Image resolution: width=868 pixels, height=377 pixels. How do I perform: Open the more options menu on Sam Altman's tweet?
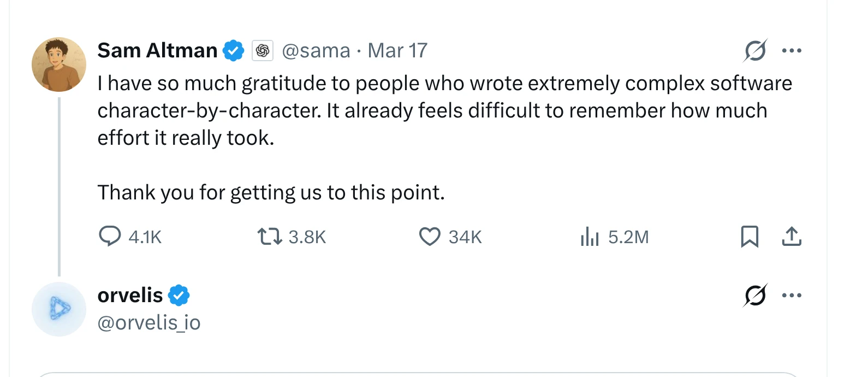pos(792,51)
